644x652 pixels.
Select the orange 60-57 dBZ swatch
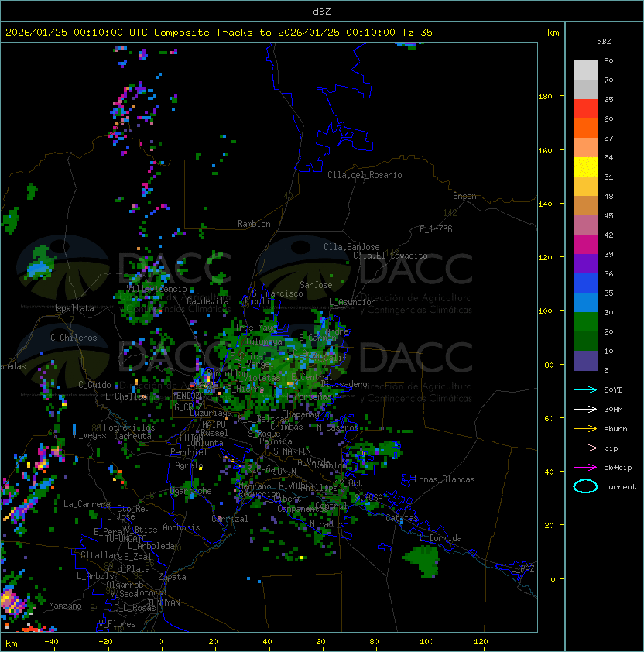coord(585,129)
